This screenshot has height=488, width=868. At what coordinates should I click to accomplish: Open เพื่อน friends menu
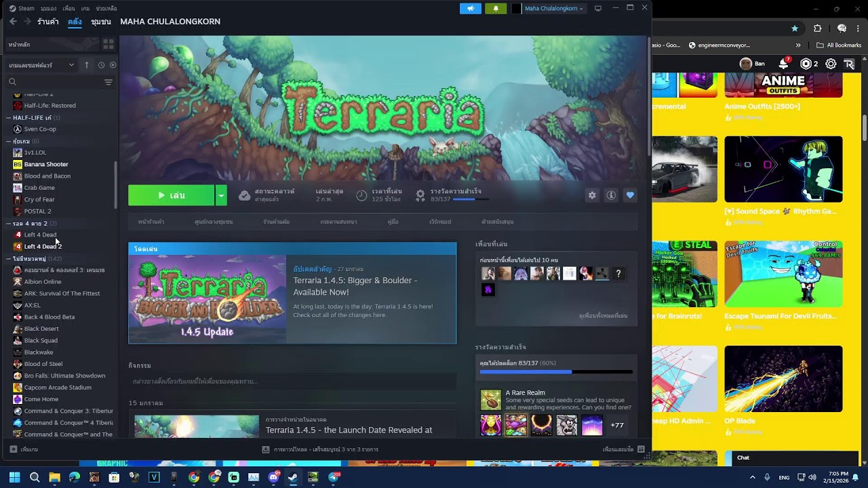pos(68,8)
